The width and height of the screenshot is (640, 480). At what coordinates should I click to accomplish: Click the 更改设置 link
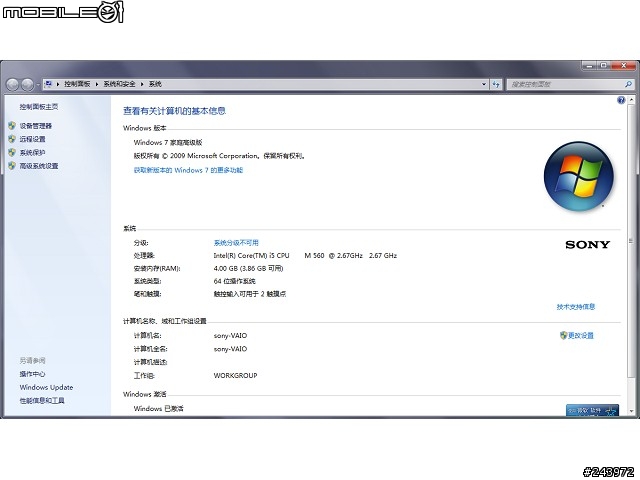(x=581, y=336)
